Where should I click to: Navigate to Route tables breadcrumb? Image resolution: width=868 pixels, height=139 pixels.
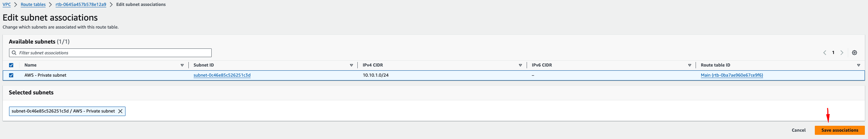pos(33,5)
